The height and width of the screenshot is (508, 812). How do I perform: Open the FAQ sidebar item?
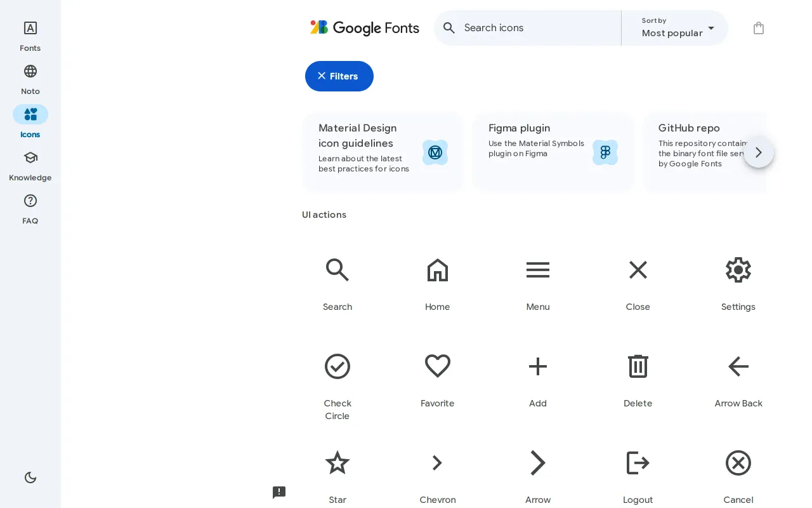click(x=30, y=210)
